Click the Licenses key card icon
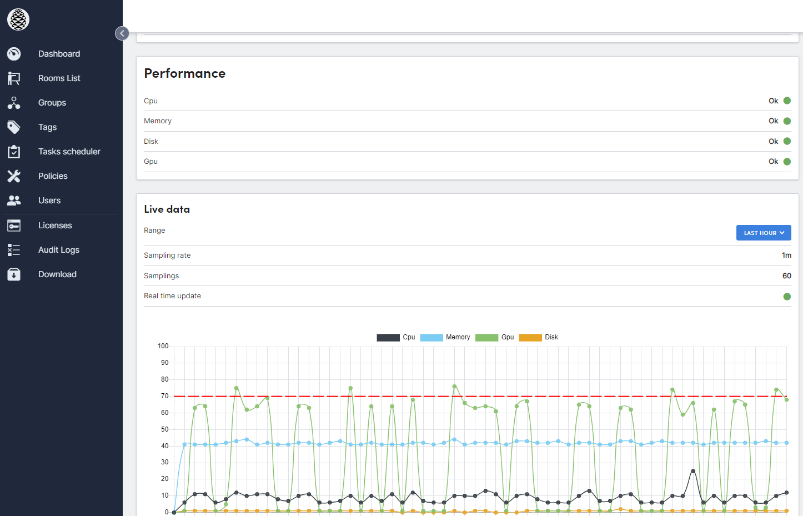This screenshot has height=516, width=803. [14, 225]
